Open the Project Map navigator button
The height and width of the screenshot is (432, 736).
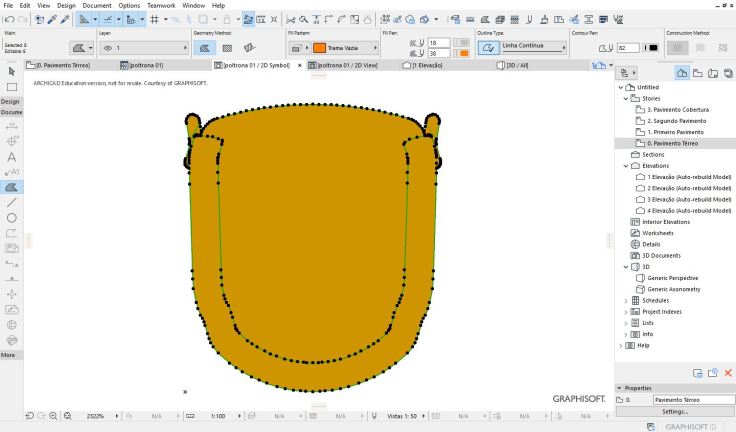682,73
